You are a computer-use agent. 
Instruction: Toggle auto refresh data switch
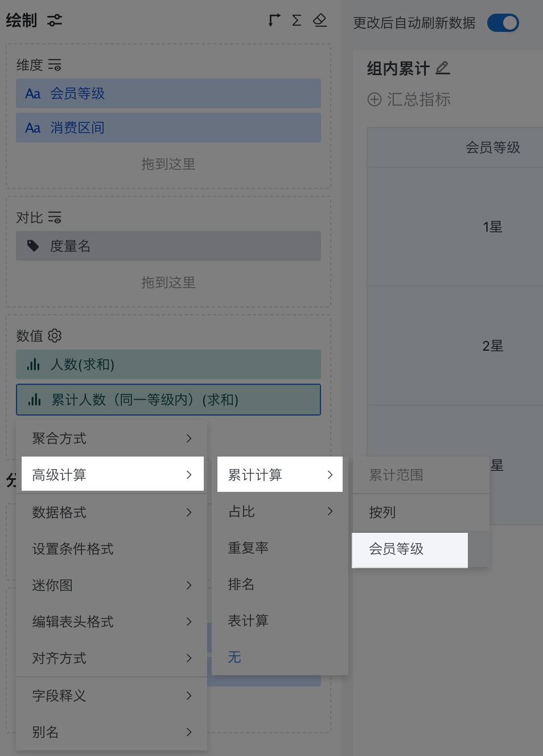503,23
